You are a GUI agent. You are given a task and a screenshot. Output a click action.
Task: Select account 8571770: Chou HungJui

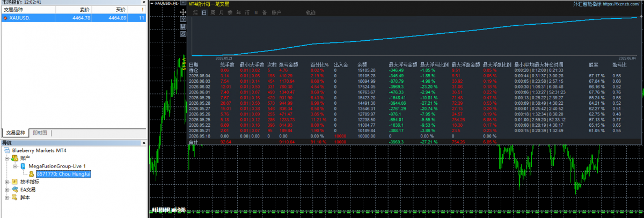coord(62,174)
